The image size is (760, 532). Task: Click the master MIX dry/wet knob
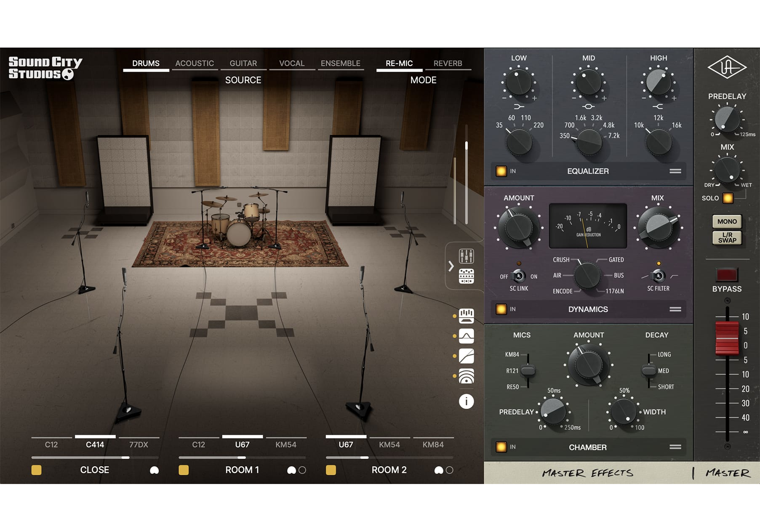tap(727, 170)
